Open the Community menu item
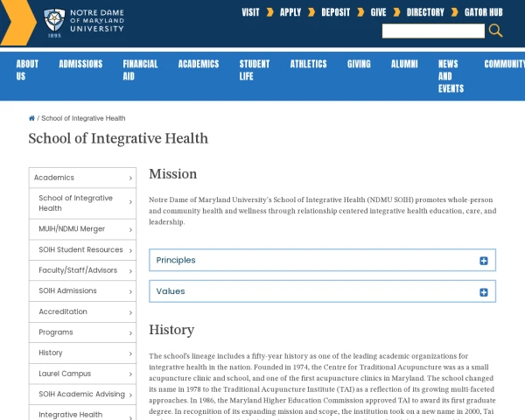Image resolution: width=525 pixels, height=420 pixels. (x=505, y=64)
